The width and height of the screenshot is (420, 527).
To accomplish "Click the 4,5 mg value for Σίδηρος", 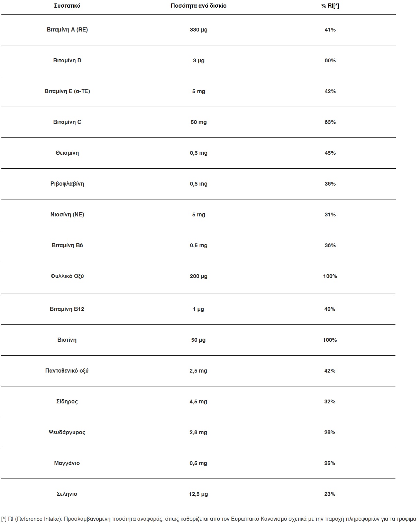I will (198, 402).
